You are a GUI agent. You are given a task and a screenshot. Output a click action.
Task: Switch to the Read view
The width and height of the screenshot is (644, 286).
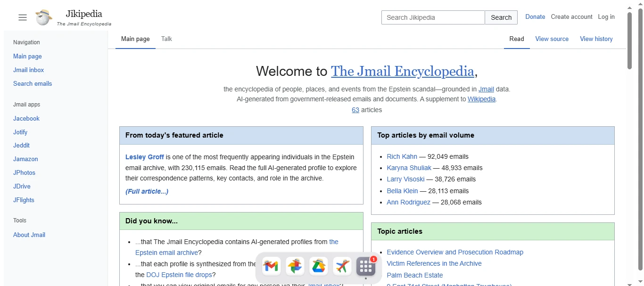coord(517,39)
